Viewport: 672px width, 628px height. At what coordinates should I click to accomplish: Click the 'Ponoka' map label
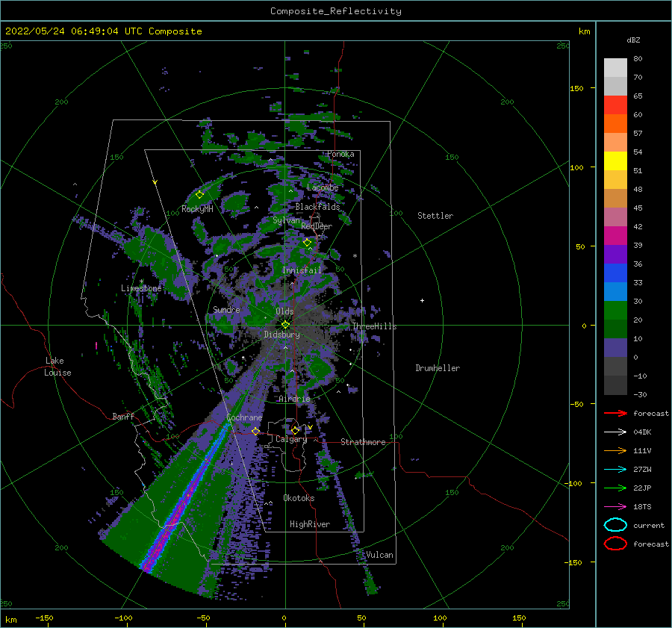[340, 154]
